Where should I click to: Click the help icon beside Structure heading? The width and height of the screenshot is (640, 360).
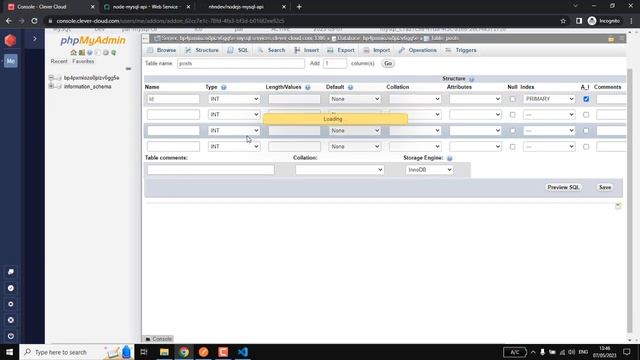click(x=471, y=79)
